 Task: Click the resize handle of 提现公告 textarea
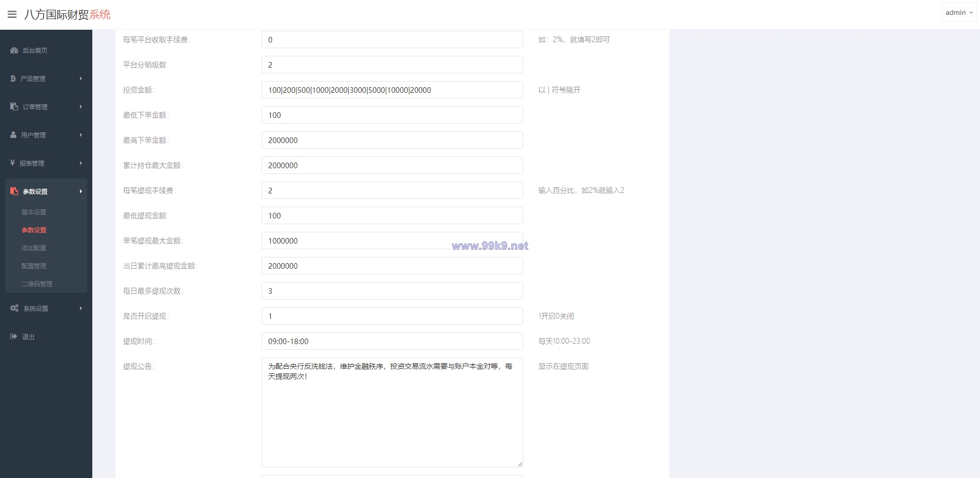pyautogui.click(x=519, y=464)
